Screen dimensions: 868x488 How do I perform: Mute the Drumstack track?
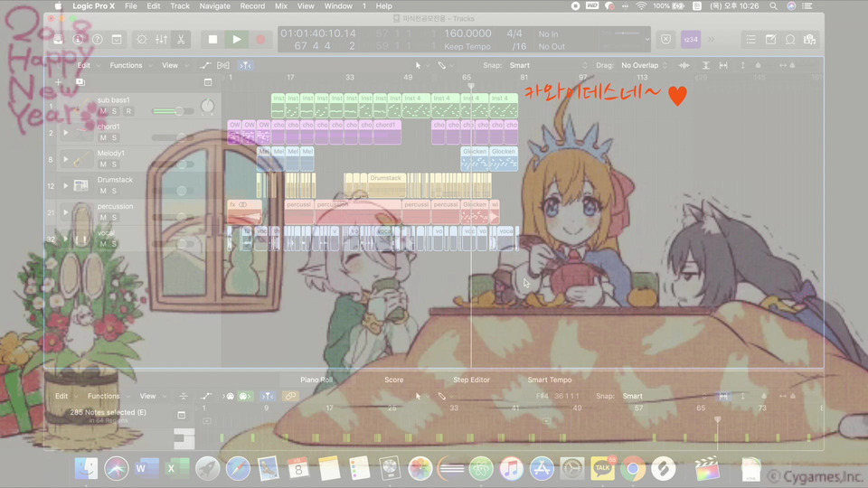103,191
